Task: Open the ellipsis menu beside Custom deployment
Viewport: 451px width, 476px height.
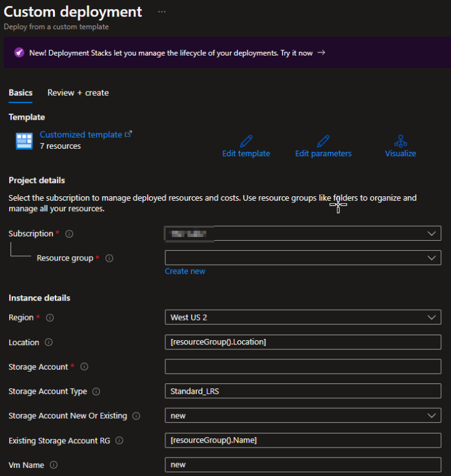Action: click(x=162, y=12)
